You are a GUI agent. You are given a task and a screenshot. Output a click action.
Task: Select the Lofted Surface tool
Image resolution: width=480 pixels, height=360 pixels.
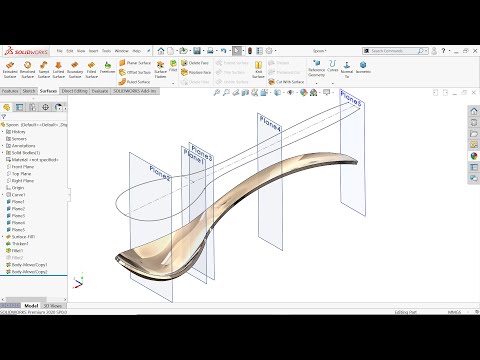(58, 70)
